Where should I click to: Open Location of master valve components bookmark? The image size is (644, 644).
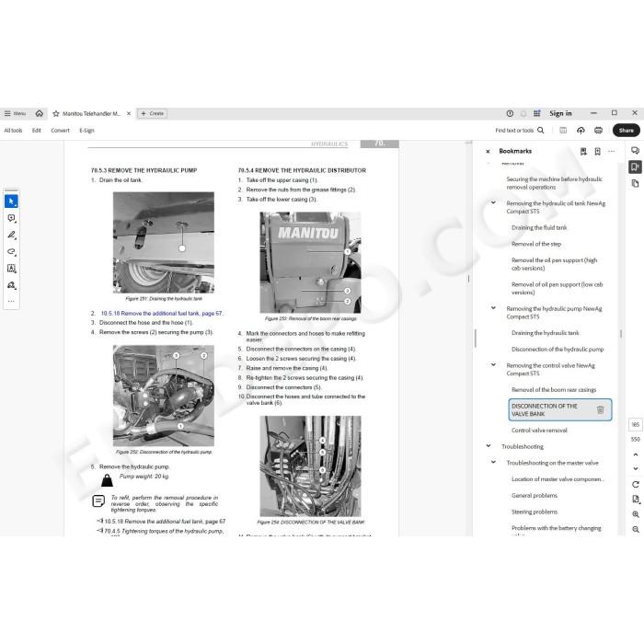click(558, 479)
